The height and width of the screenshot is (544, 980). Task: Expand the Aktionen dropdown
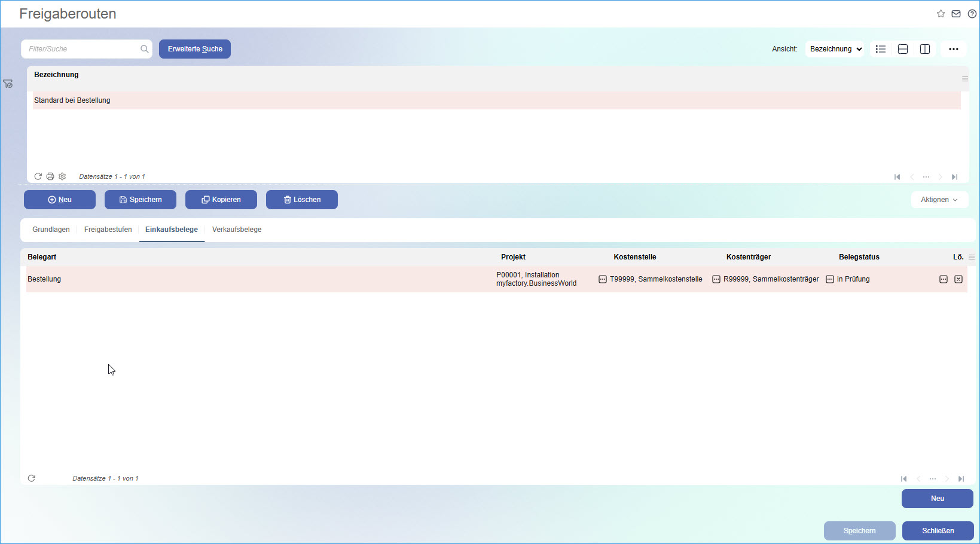point(939,200)
